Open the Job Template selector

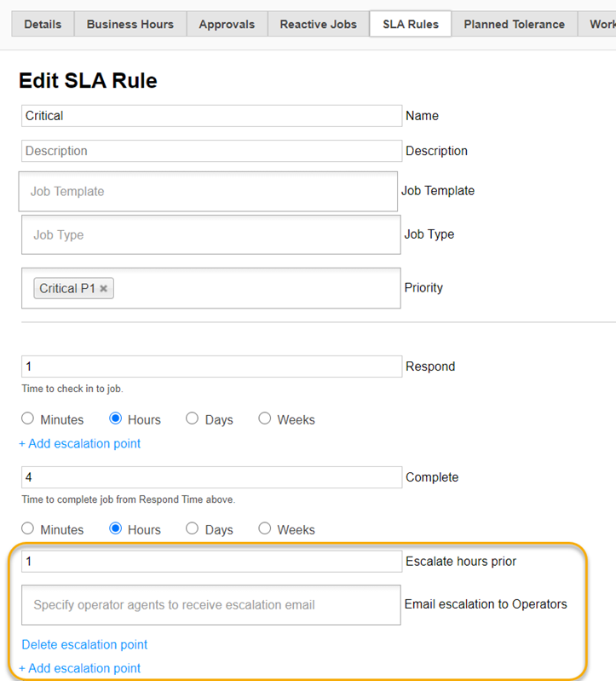pos(208,192)
